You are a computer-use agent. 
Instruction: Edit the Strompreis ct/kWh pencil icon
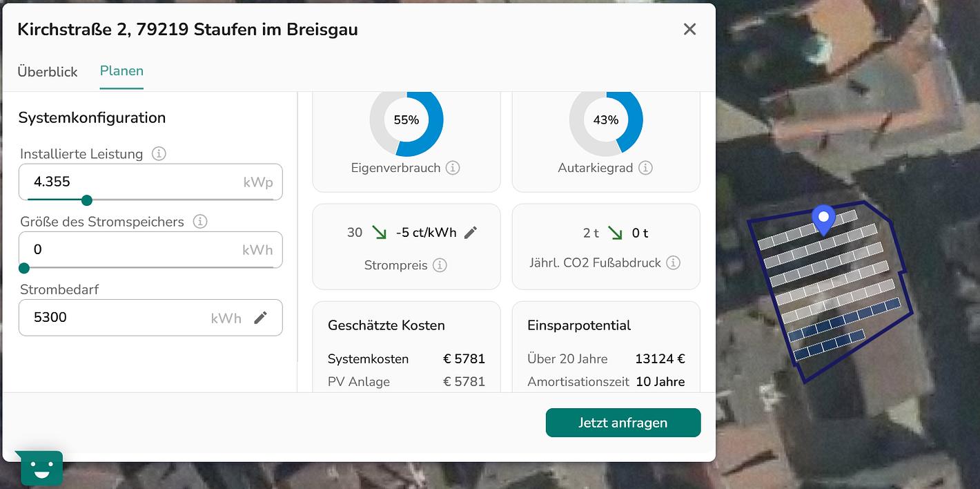471,233
